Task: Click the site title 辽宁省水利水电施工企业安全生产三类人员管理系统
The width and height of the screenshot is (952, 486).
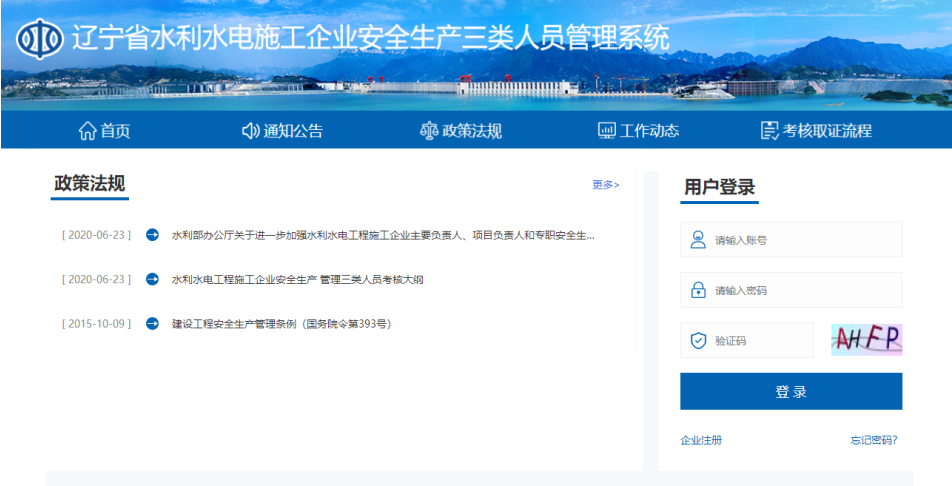Action: (370, 38)
